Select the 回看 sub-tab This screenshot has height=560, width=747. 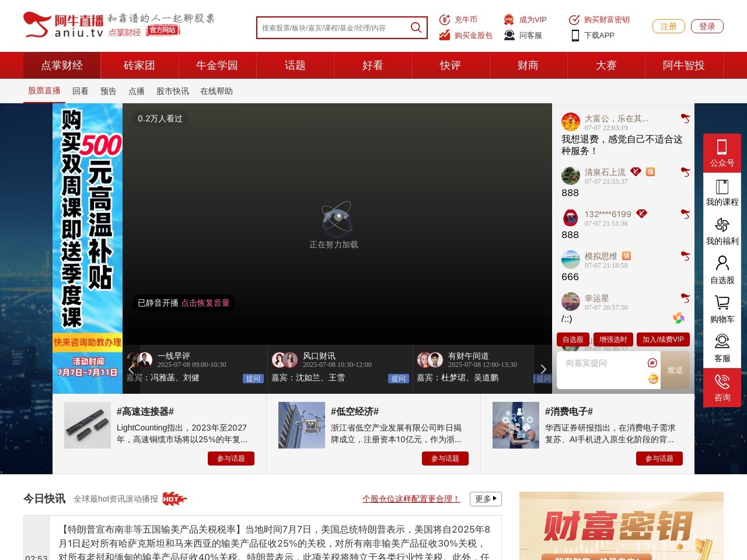coord(81,91)
